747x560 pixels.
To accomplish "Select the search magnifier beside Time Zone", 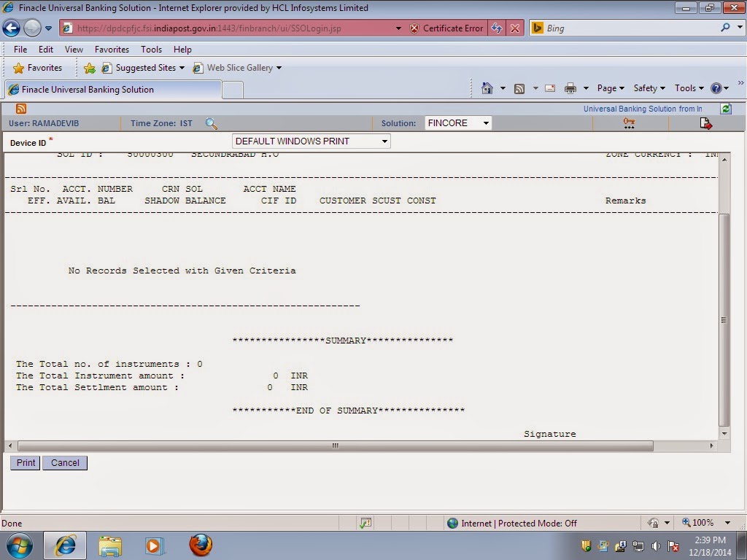I will pyautogui.click(x=212, y=123).
